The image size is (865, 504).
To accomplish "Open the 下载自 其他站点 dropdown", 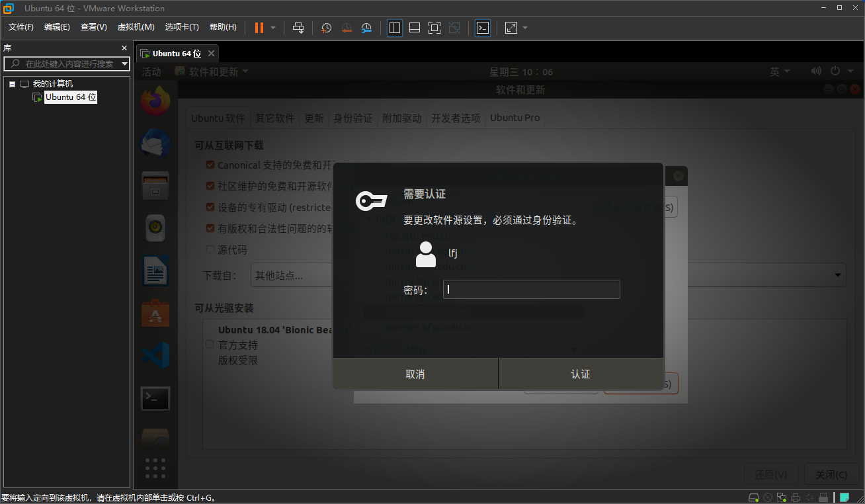I will pyautogui.click(x=548, y=274).
